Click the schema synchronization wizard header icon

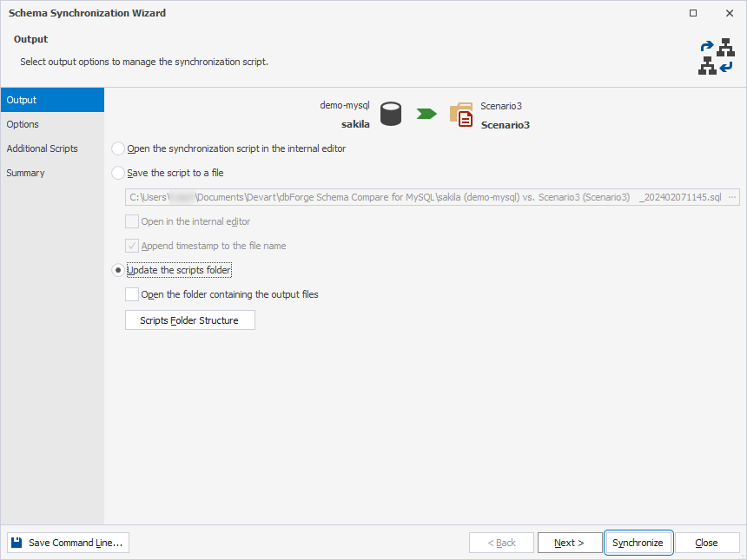coord(717,56)
